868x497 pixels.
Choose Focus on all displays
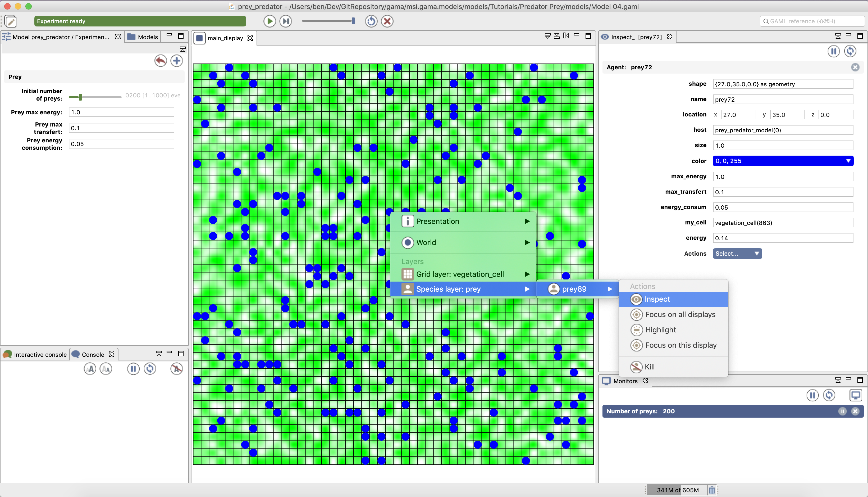[674, 315]
